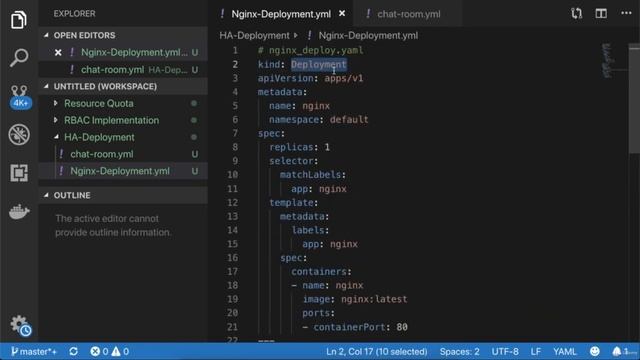Click HA-Deployment breadcrumb segment
The width and height of the screenshot is (640, 360).
point(254,36)
